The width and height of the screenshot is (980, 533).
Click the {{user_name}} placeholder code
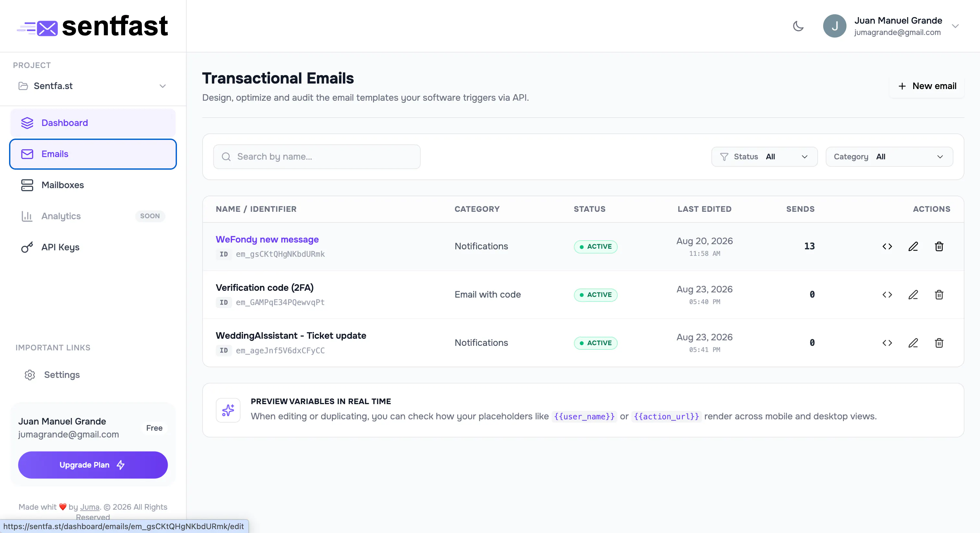584,417
